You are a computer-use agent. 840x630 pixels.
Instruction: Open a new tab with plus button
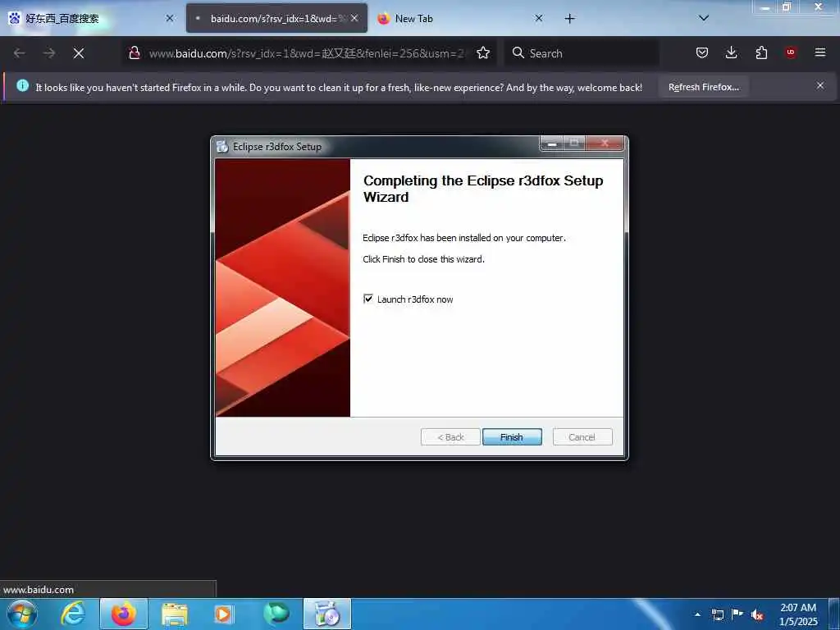click(x=569, y=19)
